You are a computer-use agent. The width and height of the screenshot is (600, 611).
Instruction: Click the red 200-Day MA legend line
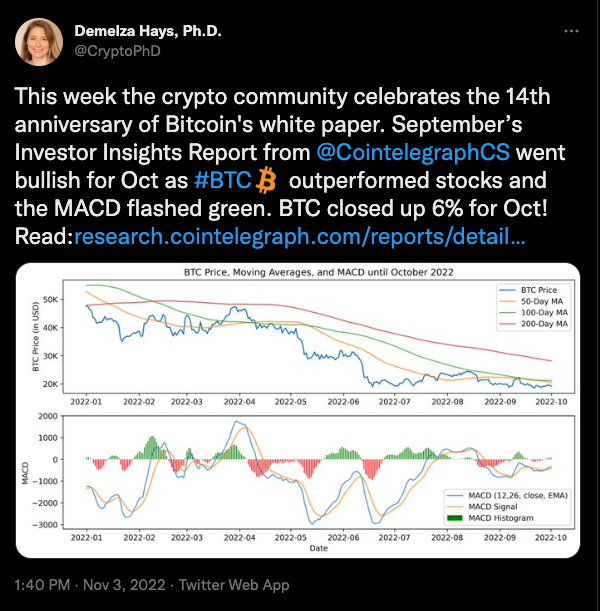(x=508, y=324)
